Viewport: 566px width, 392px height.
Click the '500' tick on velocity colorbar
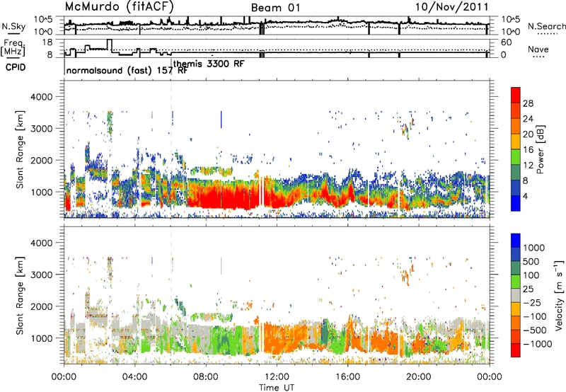531,261
